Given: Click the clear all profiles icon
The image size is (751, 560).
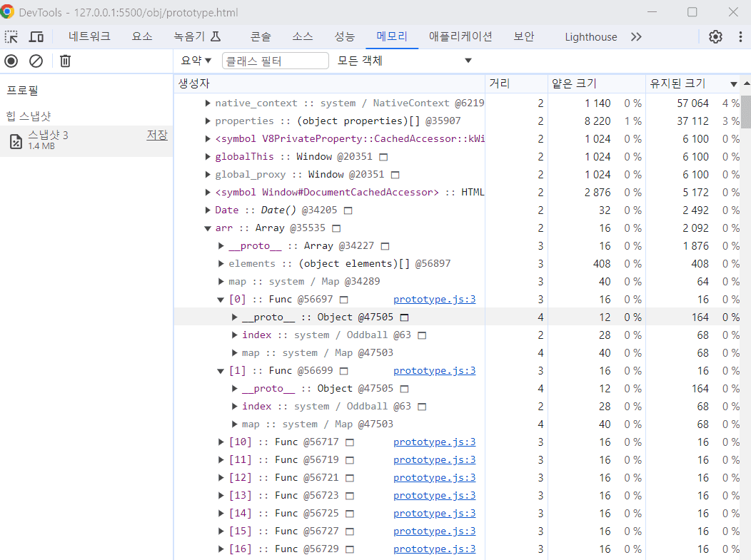Looking at the screenshot, I should [36, 61].
